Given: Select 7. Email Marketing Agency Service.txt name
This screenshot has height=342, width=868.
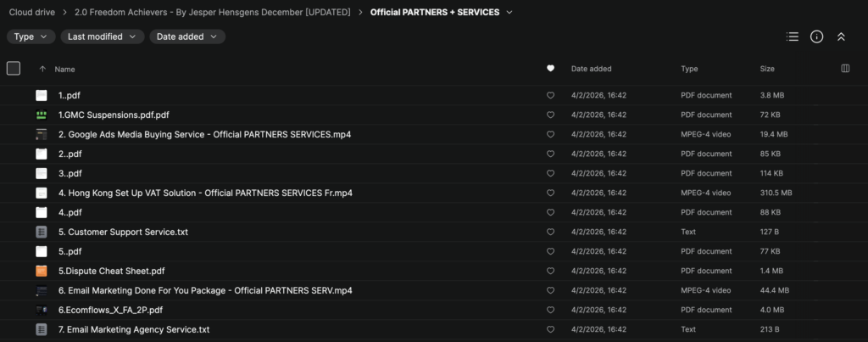Looking at the screenshot, I should point(134,329).
